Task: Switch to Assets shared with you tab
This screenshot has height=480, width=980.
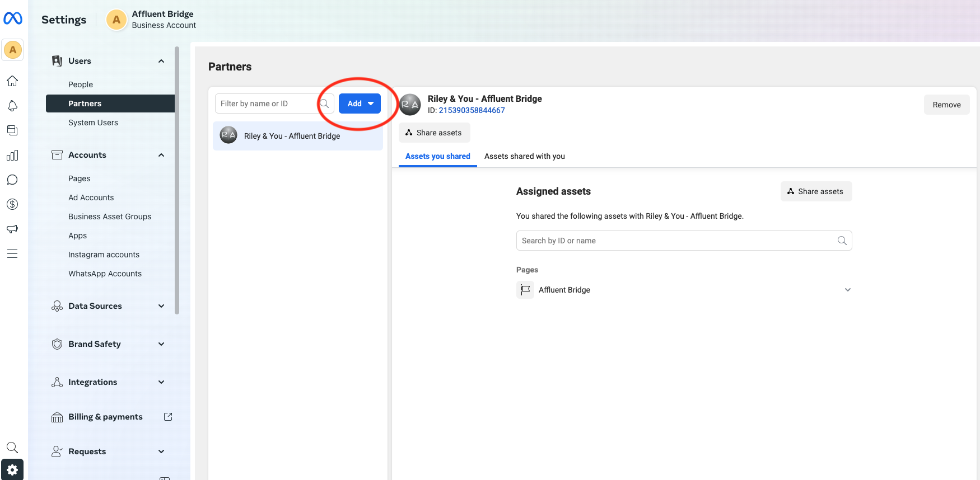Action: coord(525,156)
